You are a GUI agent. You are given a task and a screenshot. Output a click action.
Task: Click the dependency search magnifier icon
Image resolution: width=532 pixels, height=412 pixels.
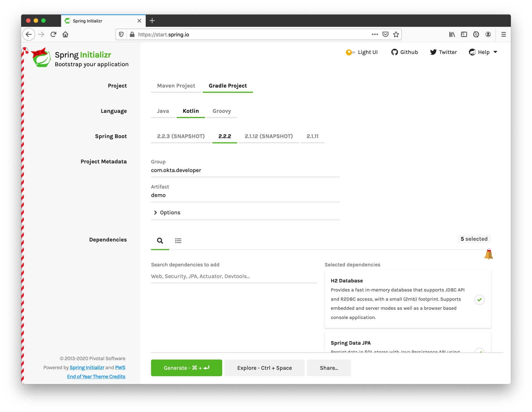click(160, 241)
